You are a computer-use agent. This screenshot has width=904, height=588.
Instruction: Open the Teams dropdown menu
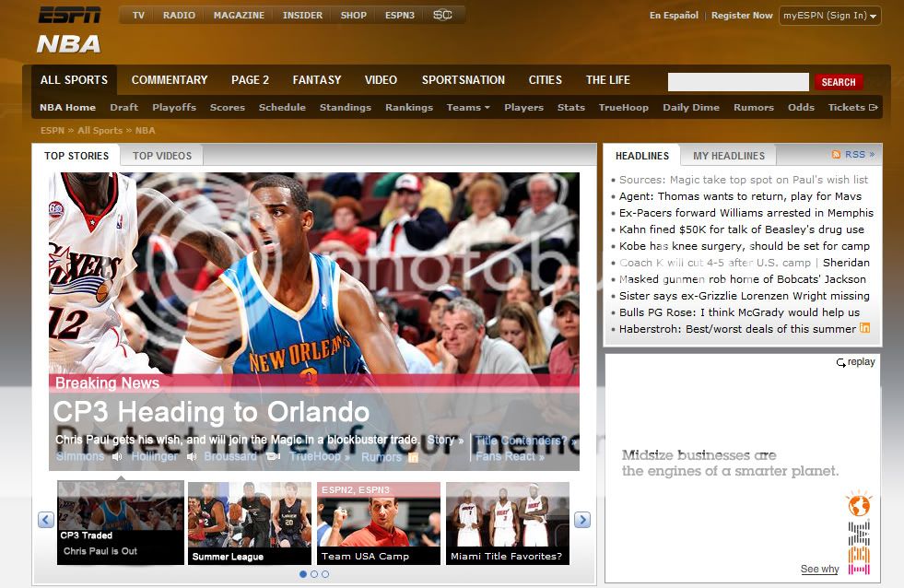pos(468,107)
